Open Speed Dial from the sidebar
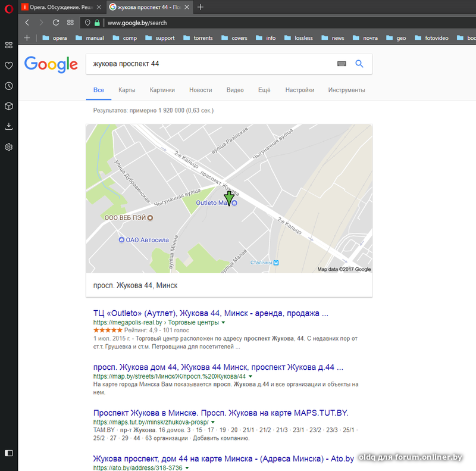The height and width of the screenshot is (471, 476). point(9,45)
